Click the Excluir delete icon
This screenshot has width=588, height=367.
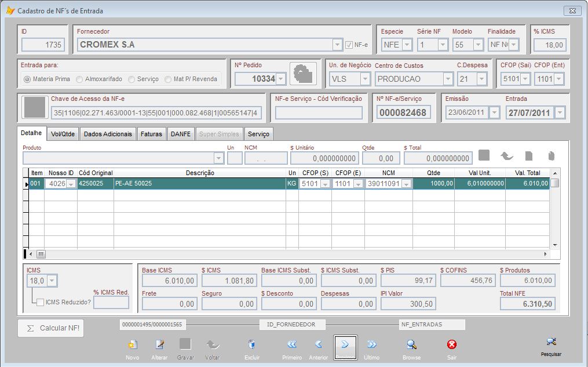(251, 344)
